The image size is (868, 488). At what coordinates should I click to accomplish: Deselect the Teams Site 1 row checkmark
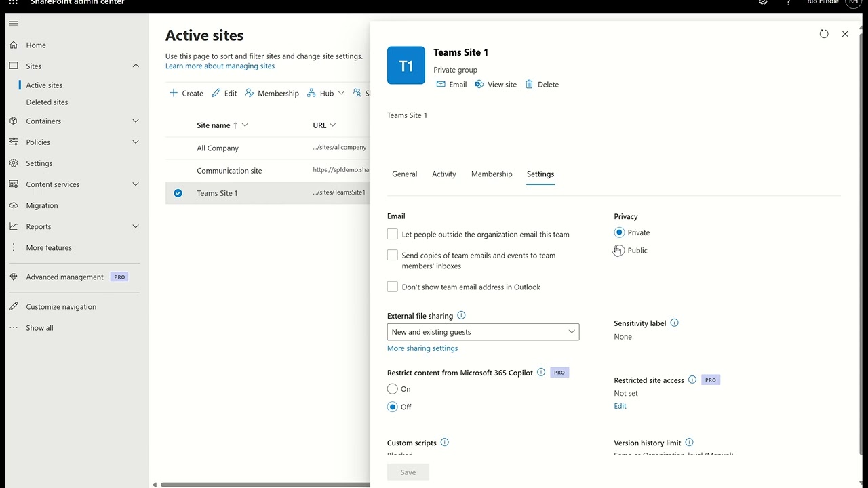(x=178, y=193)
